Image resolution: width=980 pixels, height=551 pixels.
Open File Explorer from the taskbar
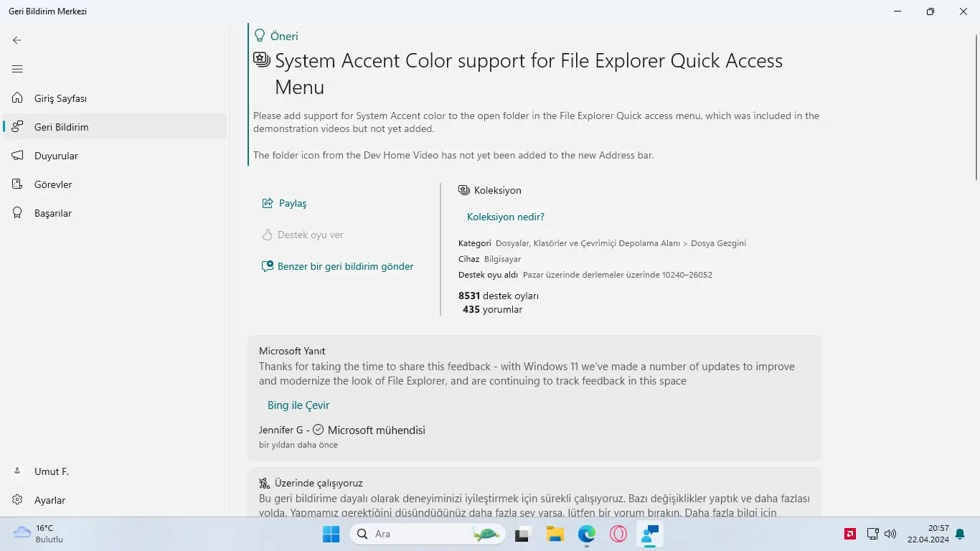tap(555, 534)
